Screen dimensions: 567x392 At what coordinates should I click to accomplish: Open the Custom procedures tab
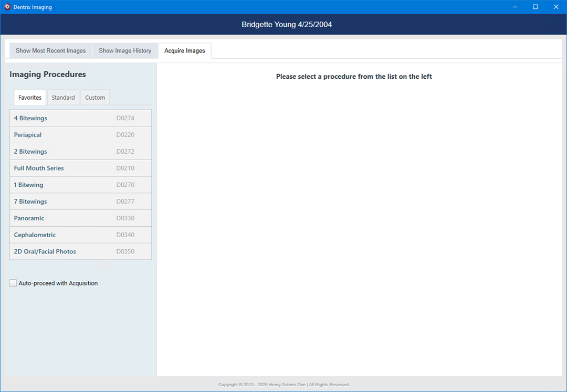point(95,98)
